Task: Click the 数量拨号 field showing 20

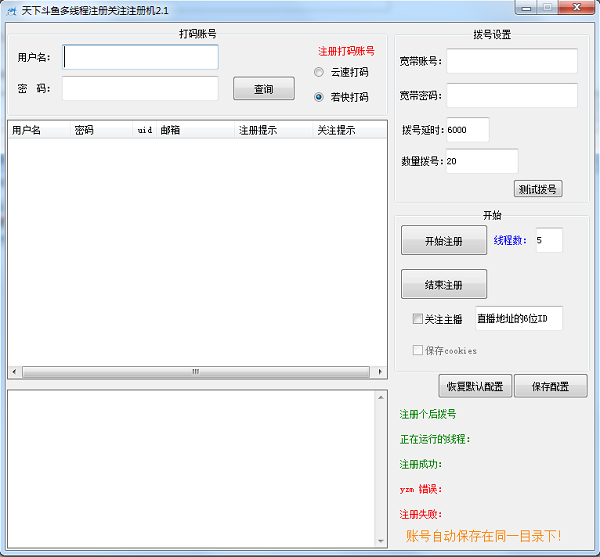Action: point(482,161)
